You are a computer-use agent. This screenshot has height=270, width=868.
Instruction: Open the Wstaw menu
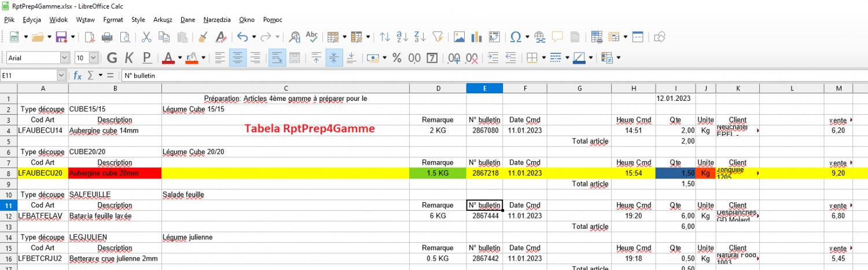tap(85, 20)
